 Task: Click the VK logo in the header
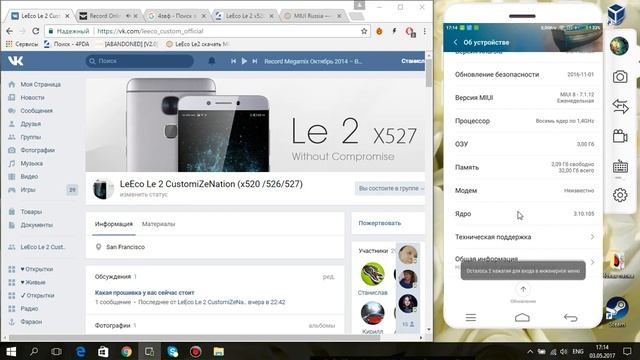click(16, 61)
